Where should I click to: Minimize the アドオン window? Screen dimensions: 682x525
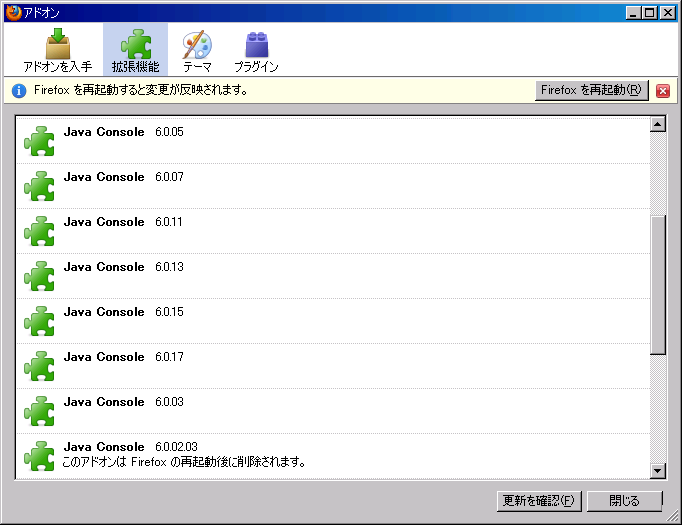pos(633,13)
